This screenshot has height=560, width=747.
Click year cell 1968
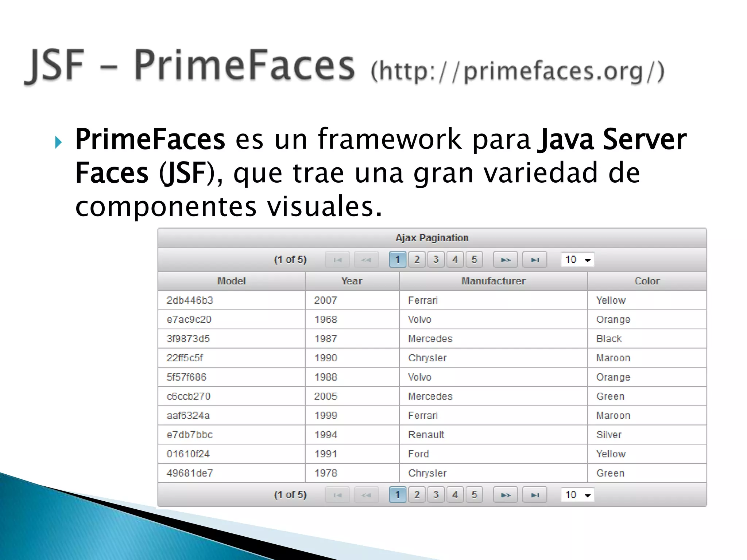pos(352,320)
